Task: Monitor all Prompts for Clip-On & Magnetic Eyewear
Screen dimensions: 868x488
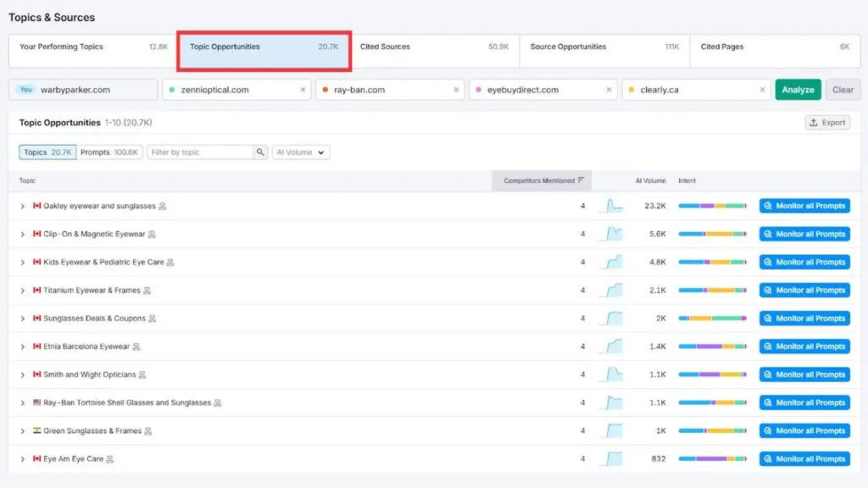Action: [804, 234]
